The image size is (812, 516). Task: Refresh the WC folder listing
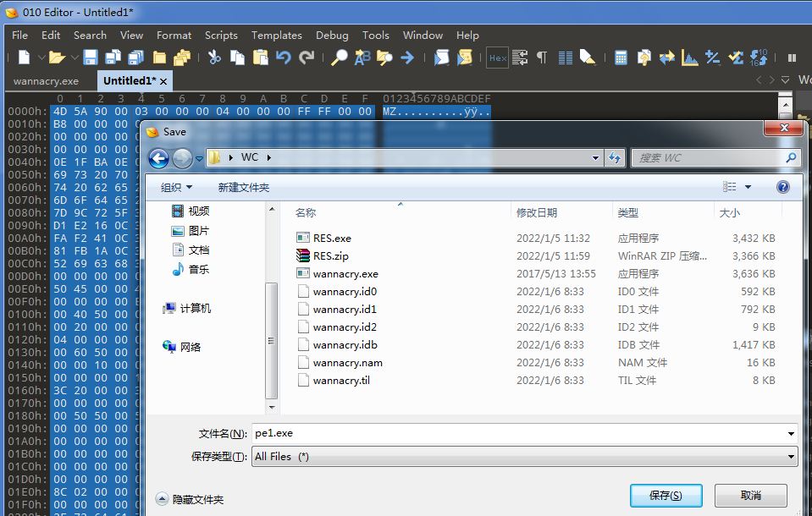coord(615,158)
